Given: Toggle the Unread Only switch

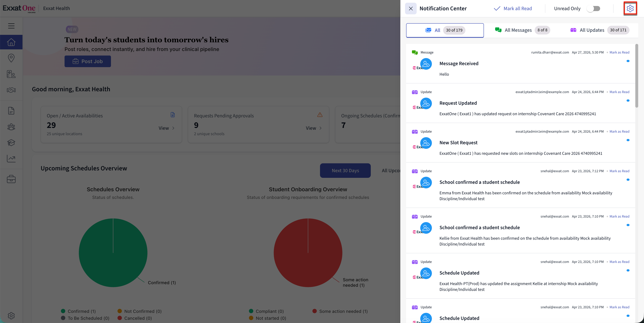Looking at the screenshot, I should point(594,9).
